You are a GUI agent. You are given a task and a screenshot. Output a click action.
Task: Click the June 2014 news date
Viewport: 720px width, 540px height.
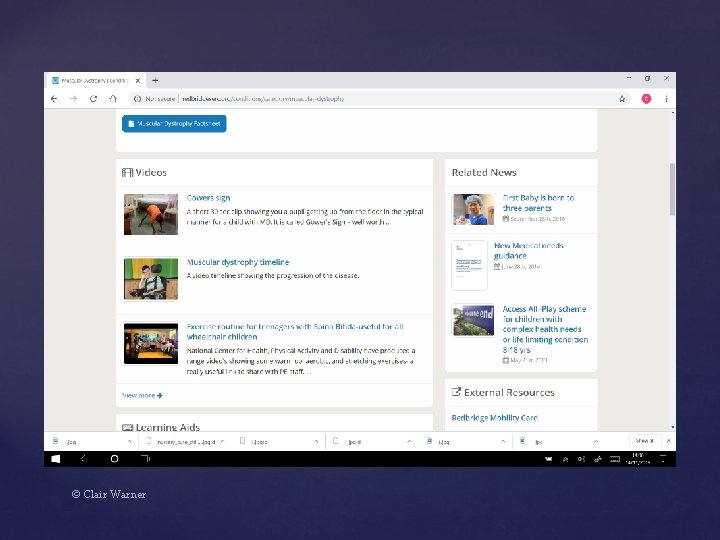(517, 267)
